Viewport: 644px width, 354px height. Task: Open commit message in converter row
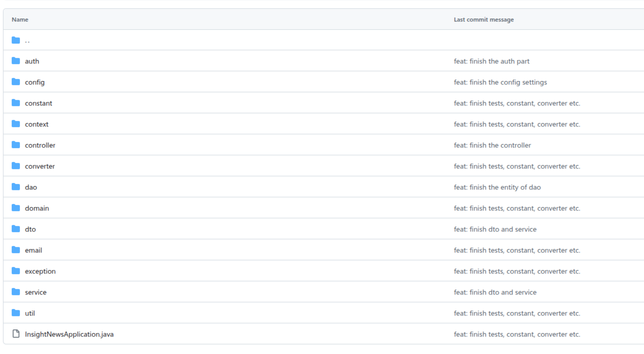(x=517, y=166)
